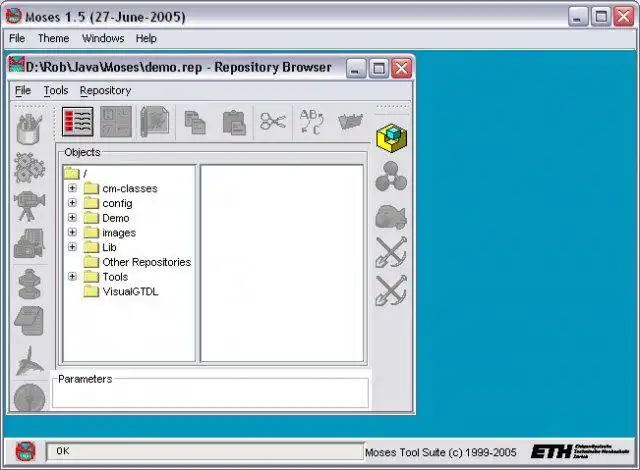Close the Repository Browser window
Image resolution: width=640 pixels, height=470 pixels.
pyautogui.click(x=402, y=68)
